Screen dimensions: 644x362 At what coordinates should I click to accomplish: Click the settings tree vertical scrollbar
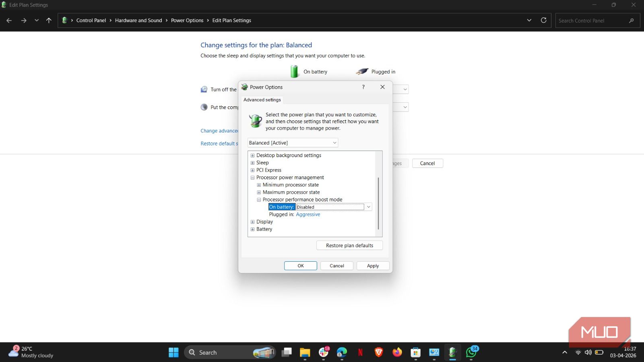(378, 203)
